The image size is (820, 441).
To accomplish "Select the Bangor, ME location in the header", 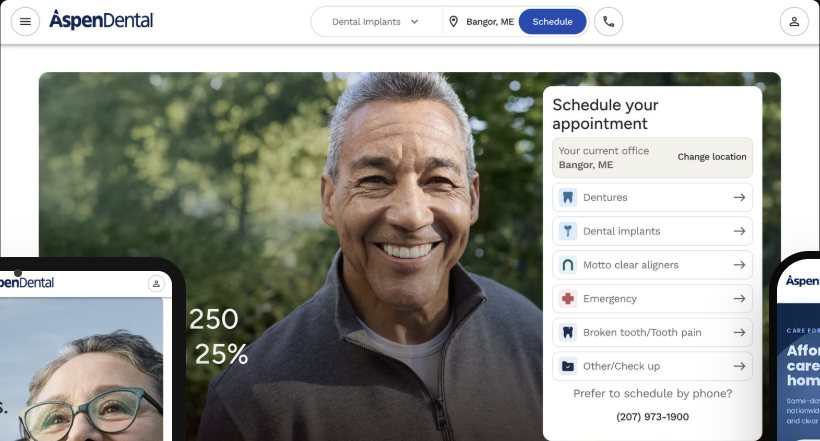I will point(490,21).
